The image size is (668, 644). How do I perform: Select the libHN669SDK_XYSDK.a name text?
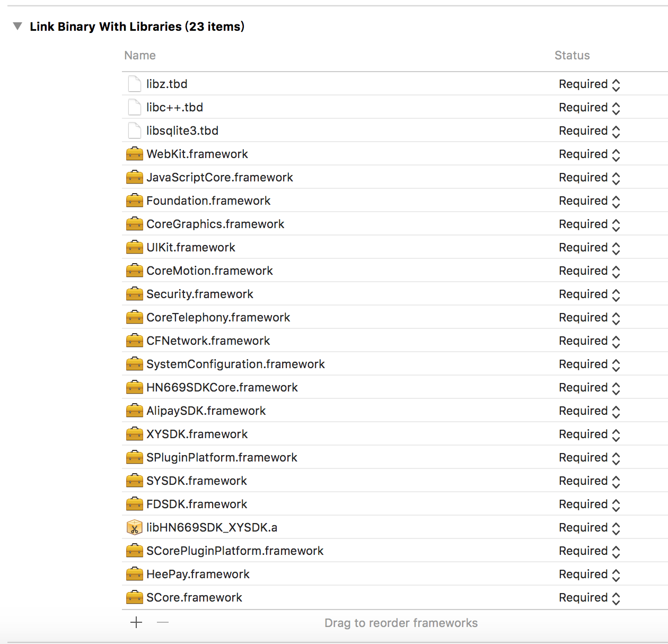pos(212,527)
